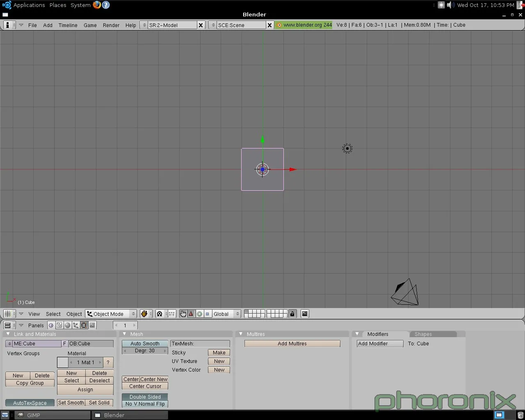This screenshot has width=525, height=420.
Task: Collapse the Link and Materials panel
Action: point(8,334)
